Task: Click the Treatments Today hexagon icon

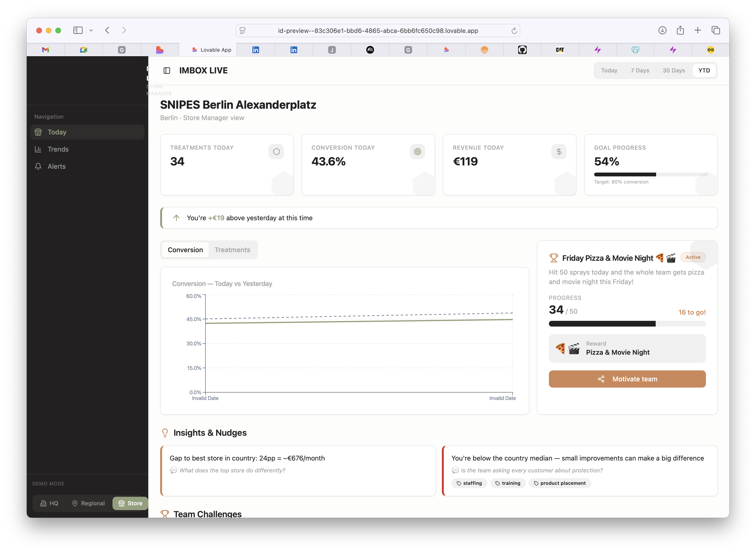Action: click(276, 152)
